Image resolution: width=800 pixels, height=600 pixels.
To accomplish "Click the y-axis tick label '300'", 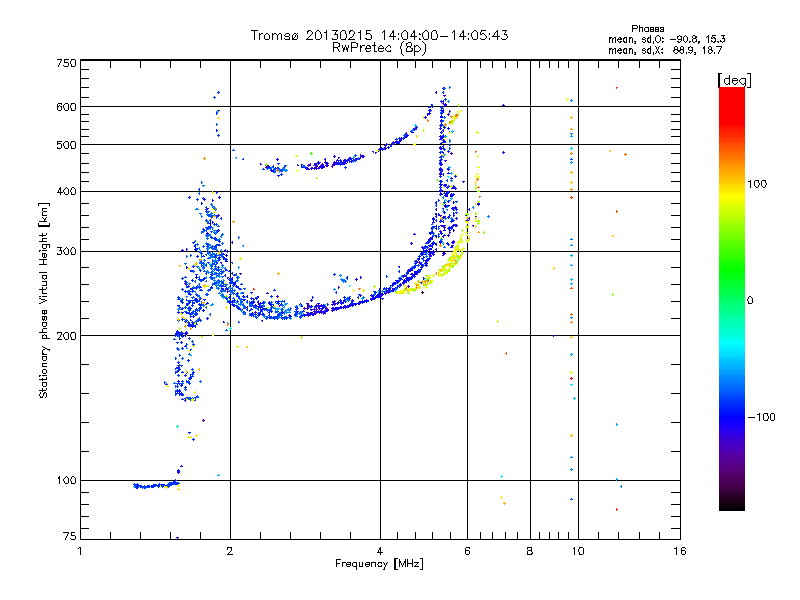I will [66, 252].
